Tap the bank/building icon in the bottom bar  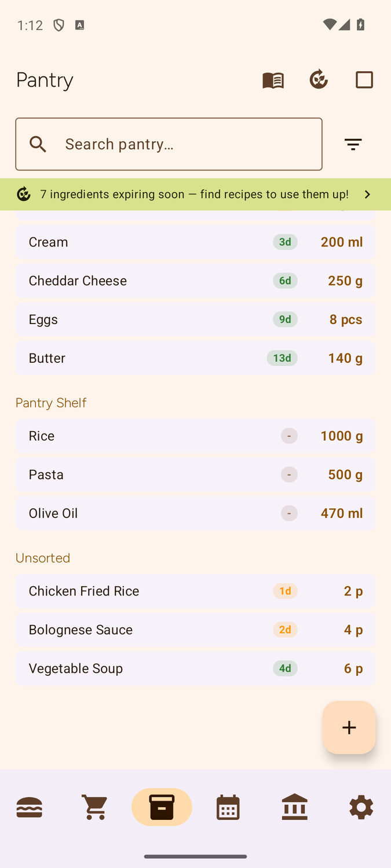pos(294,807)
